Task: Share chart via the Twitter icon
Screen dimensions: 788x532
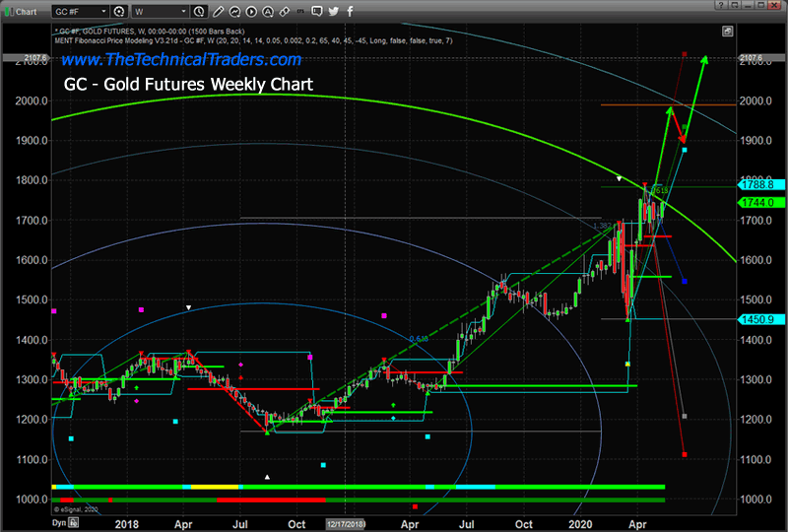Action: (333, 11)
